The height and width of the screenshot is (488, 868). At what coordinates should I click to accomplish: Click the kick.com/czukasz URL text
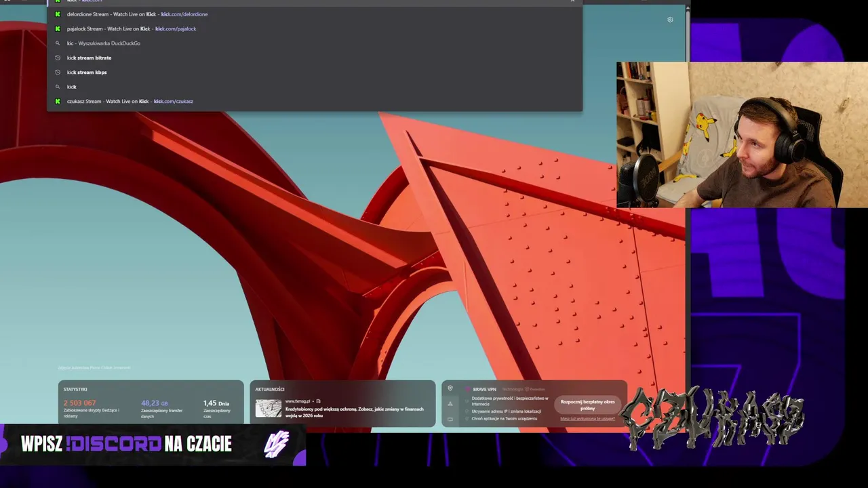174,101
